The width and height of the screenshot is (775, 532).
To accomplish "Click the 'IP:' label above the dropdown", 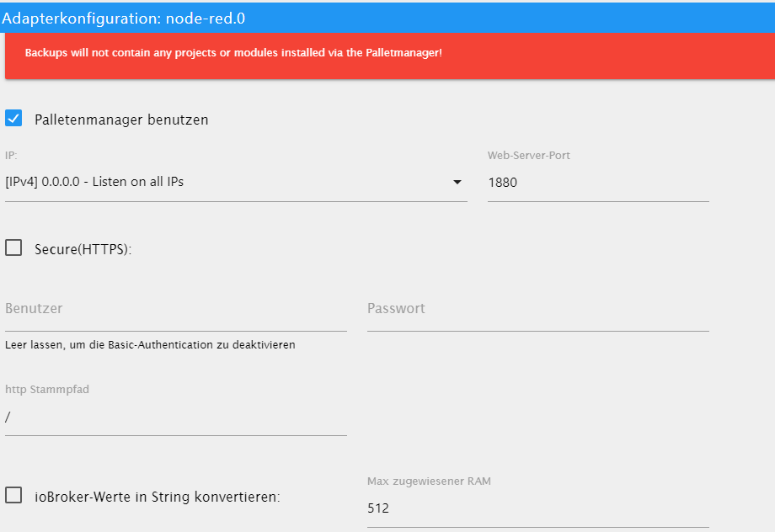I will [x=11, y=156].
